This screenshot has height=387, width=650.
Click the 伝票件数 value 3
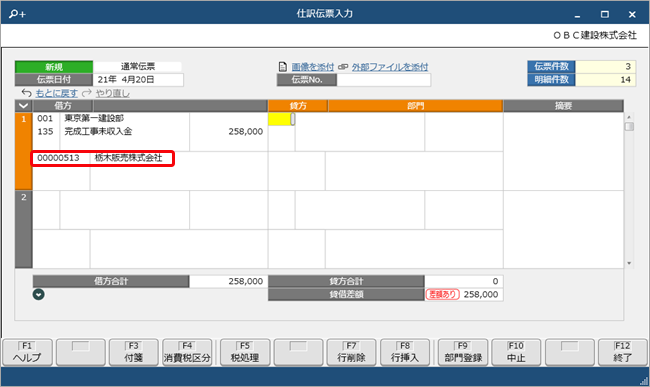tap(605, 66)
